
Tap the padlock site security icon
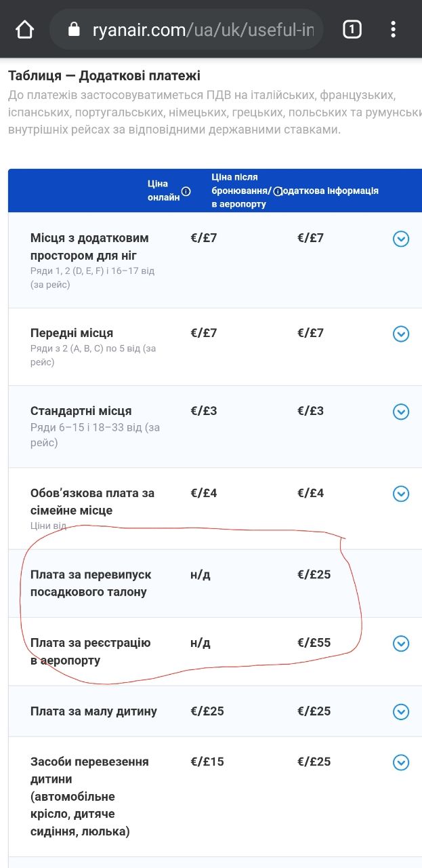[75, 30]
